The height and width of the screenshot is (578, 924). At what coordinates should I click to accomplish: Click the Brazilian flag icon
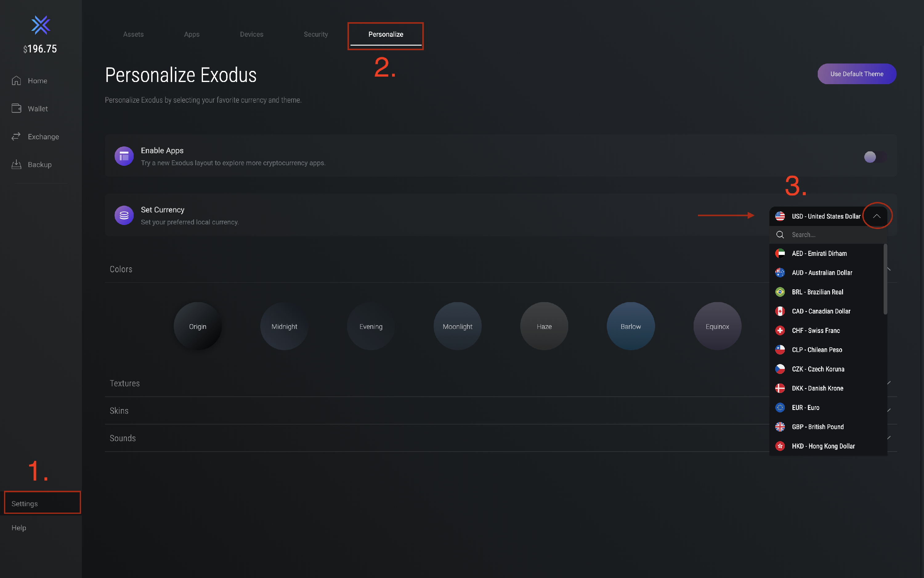point(780,292)
